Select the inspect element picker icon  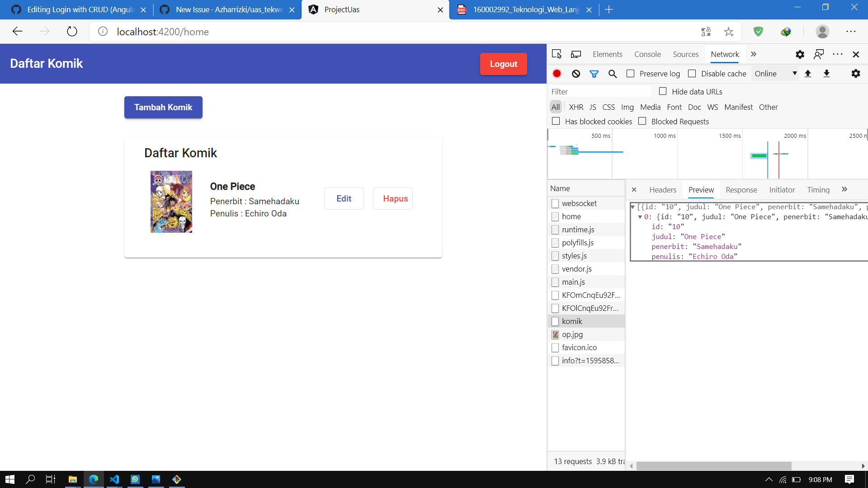click(x=557, y=54)
